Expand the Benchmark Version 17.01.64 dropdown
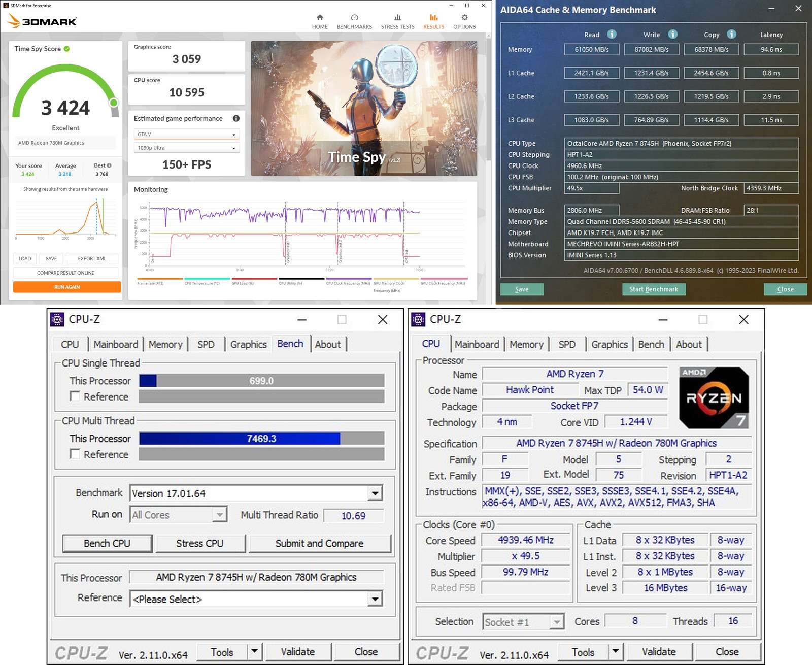The image size is (812, 665). point(375,493)
